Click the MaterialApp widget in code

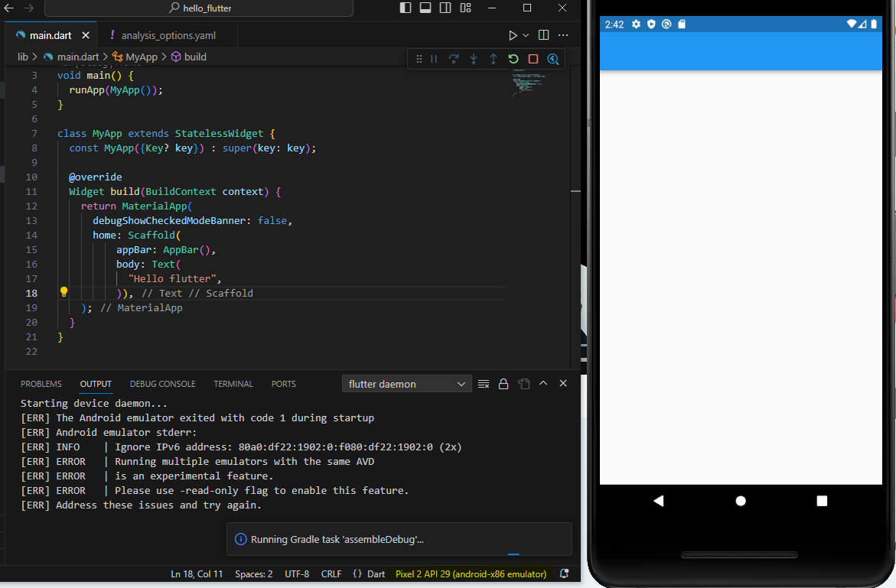(155, 206)
